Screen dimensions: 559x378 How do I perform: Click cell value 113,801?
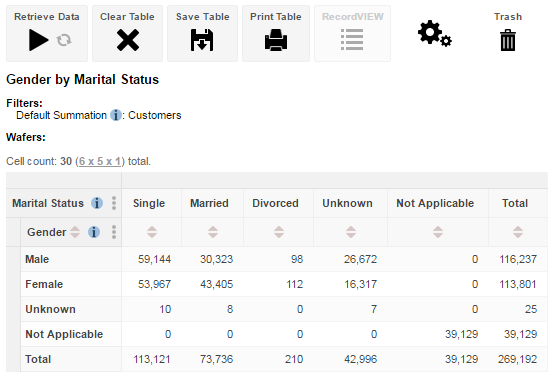coord(518,284)
